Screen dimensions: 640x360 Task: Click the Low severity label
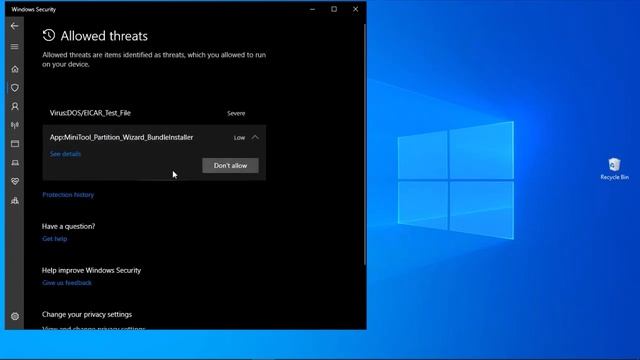click(239, 138)
